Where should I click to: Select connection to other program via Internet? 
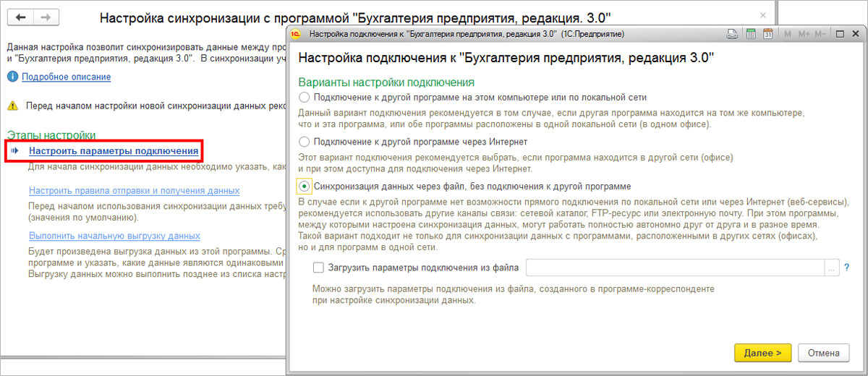click(x=304, y=142)
